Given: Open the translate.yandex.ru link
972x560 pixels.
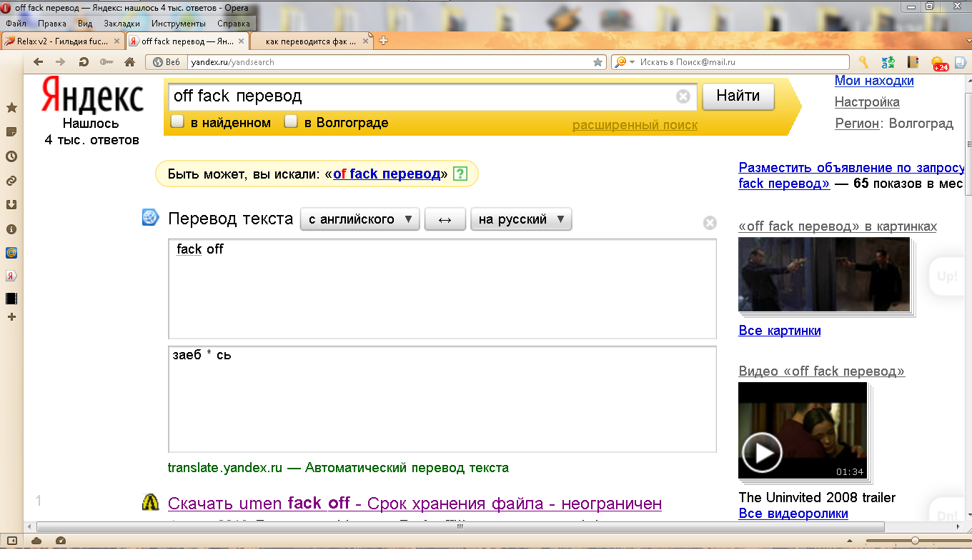Looking at the screenshot, I should click(225, 468).
